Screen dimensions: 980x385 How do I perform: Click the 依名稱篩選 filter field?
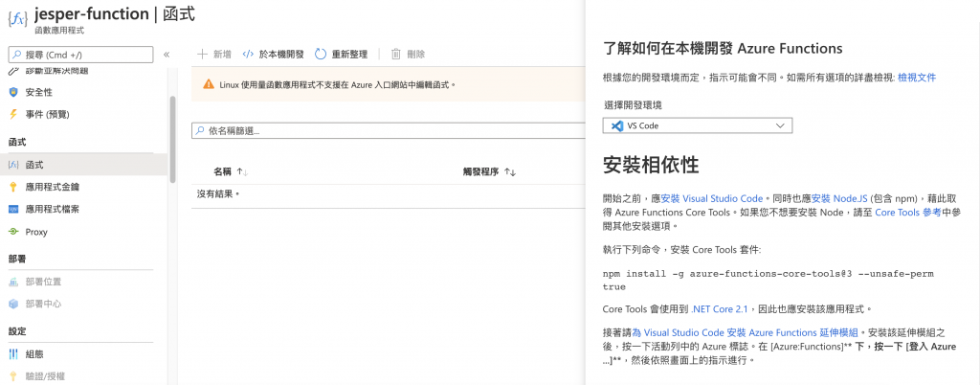(388, 131)
